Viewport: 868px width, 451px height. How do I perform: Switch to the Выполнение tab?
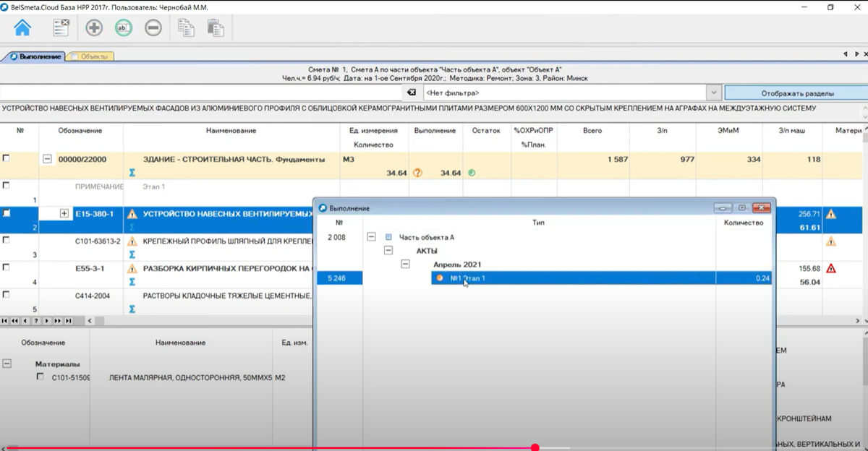click(35, 56)
